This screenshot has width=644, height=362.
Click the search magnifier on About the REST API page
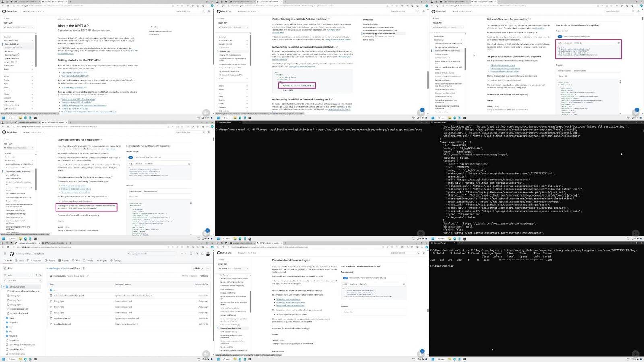click(203, 12)
